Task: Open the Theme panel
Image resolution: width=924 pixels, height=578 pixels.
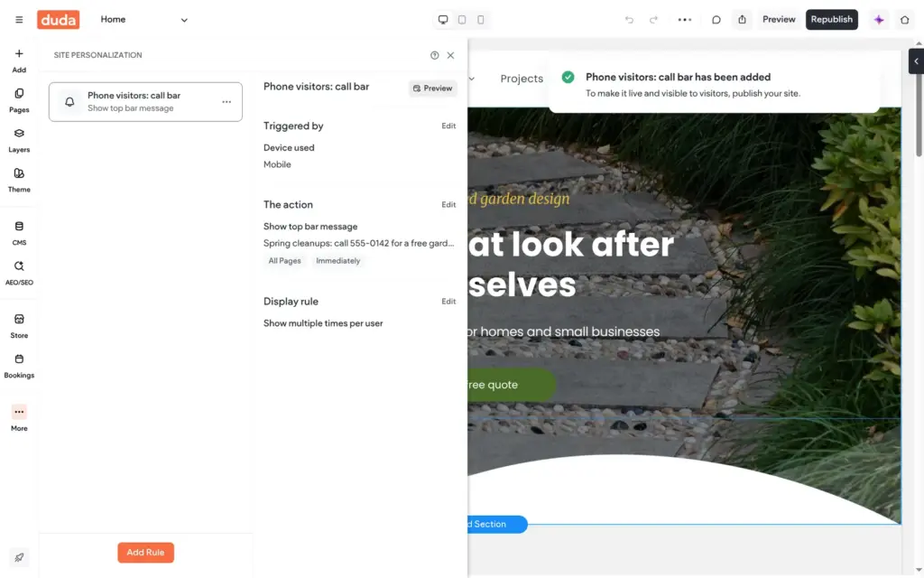Action: coord(19,181)
